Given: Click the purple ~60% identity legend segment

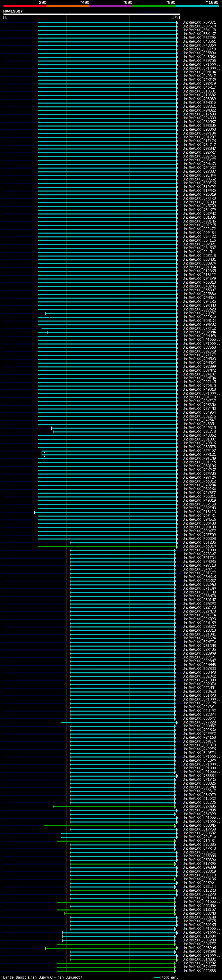Looking at the screenshot, I should tap(111, 6).
